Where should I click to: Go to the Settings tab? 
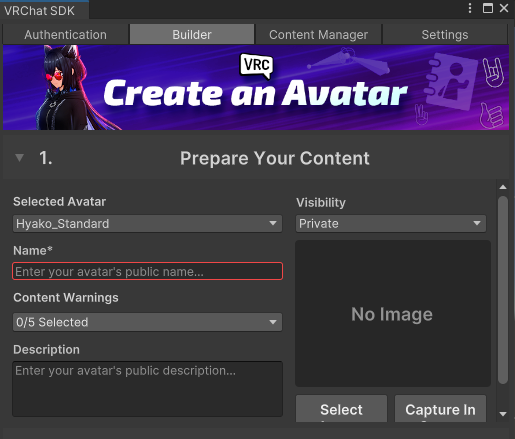pyautogui.click(x=445, y=35)
